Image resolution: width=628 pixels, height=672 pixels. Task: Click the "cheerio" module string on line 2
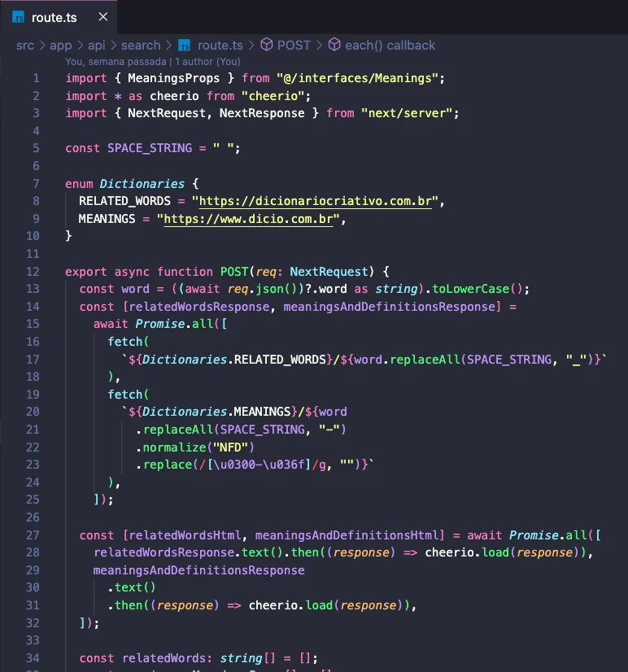pyautogui.click(x=273, y=95)
